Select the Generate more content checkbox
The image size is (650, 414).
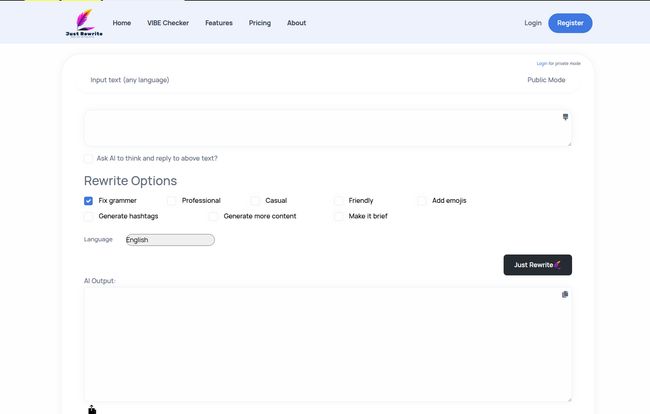coord(213,216)
